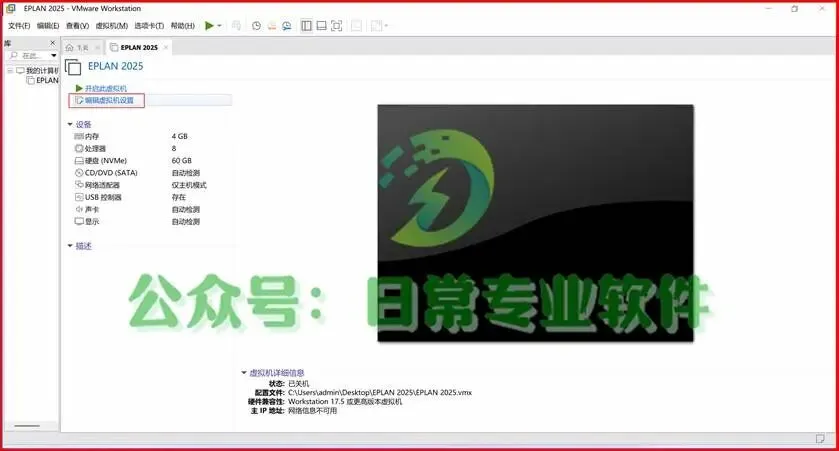Screen dimensions: 839x451
Task: Open the power options dropdown arrow
Action: pyautogui.click(x=219, y=26)
